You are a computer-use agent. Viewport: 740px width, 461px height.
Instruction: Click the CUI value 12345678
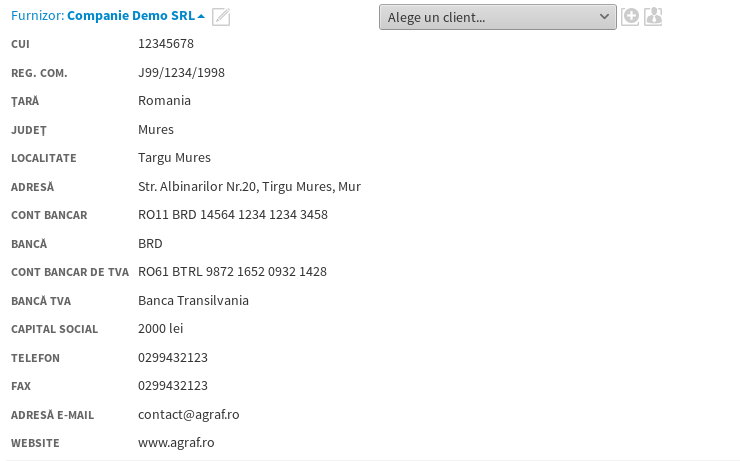point(166,44)
